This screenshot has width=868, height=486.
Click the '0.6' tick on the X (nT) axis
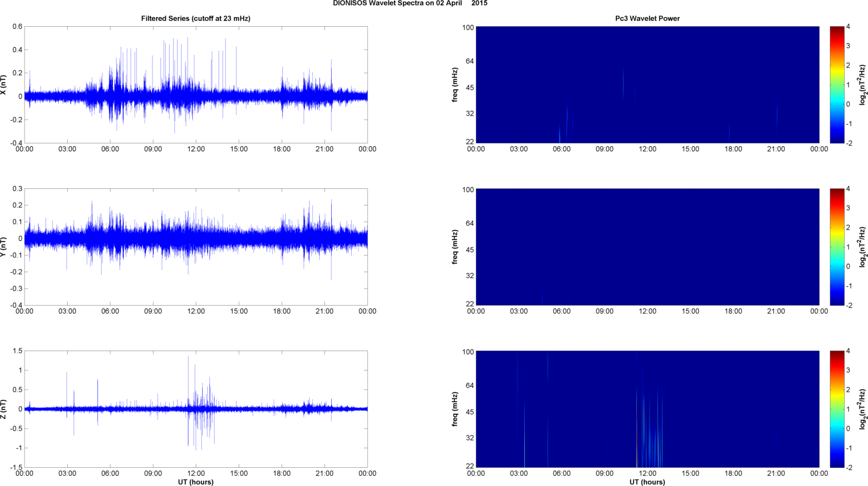(17, 27)
